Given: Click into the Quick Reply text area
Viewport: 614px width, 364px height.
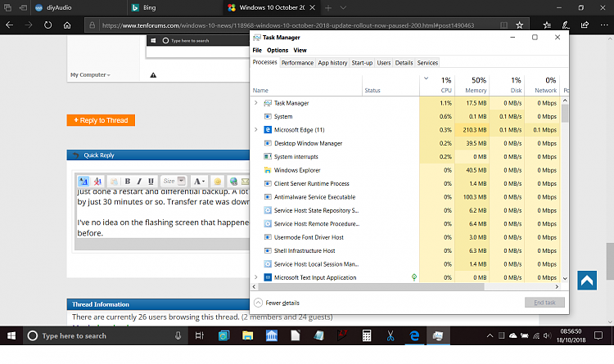Looking at the screenshot, I should click(x=163, y=214).
